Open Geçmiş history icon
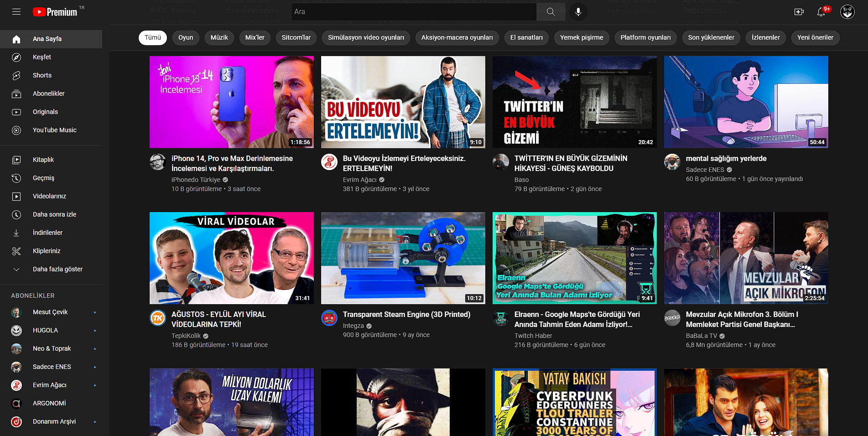 click(x=16, y=178)
